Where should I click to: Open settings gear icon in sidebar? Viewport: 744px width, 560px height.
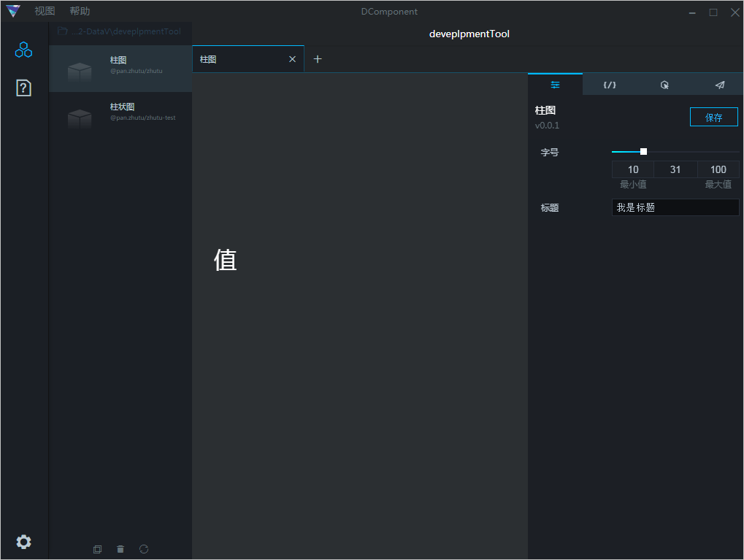click(x=23, y=542)
